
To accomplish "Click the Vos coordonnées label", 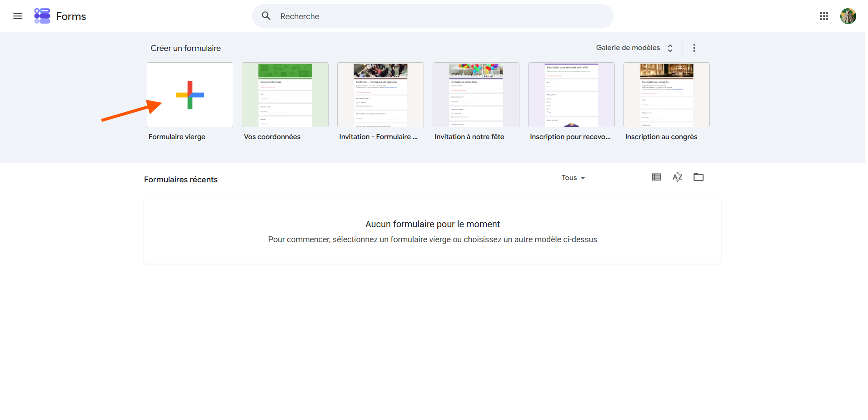I will point(272,137).
